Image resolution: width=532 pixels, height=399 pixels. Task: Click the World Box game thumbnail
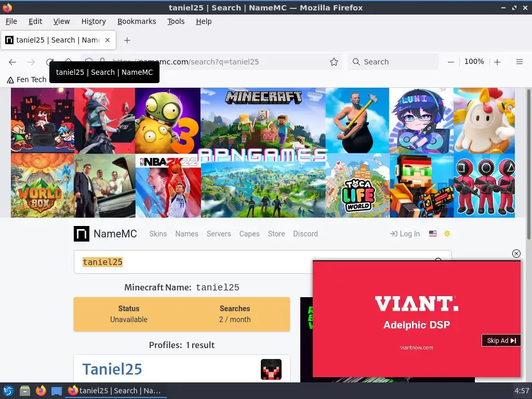click(43, 185)
